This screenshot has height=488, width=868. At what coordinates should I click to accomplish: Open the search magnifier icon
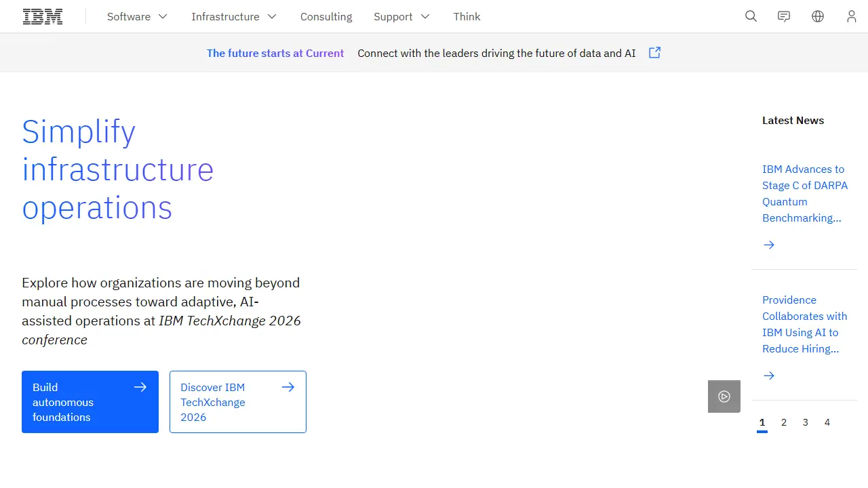coord(751,16)
